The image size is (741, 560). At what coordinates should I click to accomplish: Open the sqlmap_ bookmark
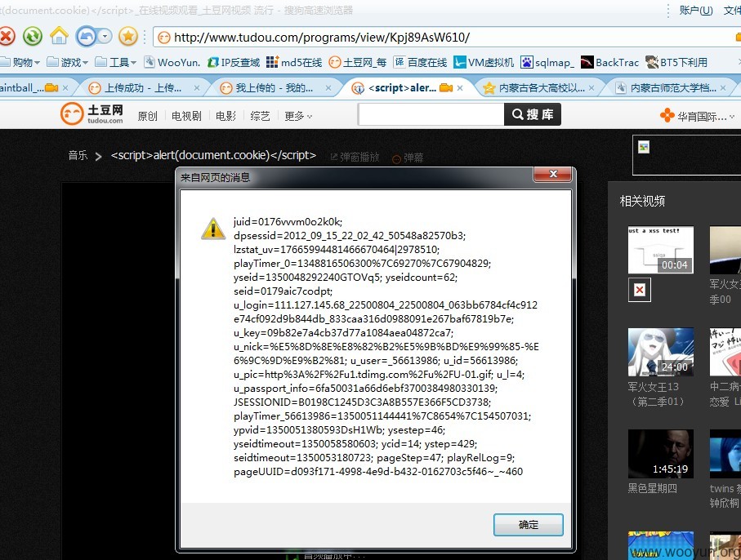(x=547, y=62)
